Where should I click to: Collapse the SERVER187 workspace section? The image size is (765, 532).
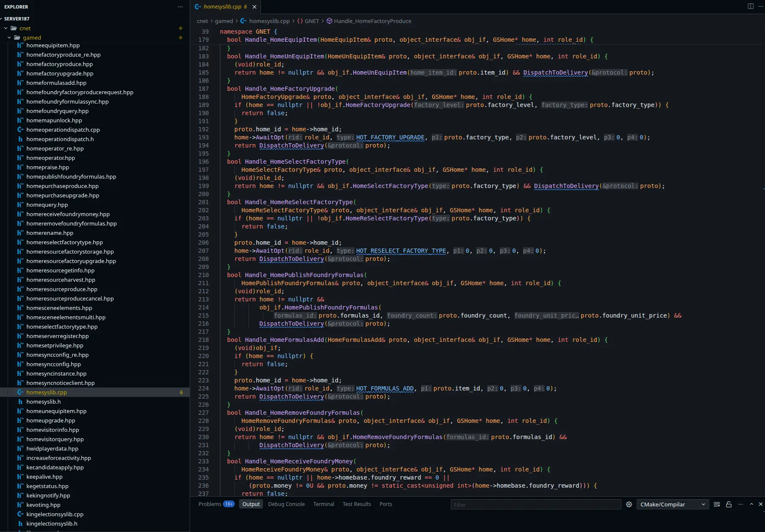click(17, 19)
